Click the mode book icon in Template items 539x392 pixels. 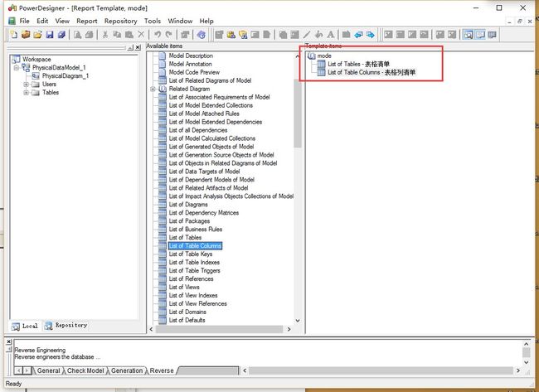coord(312,56)
